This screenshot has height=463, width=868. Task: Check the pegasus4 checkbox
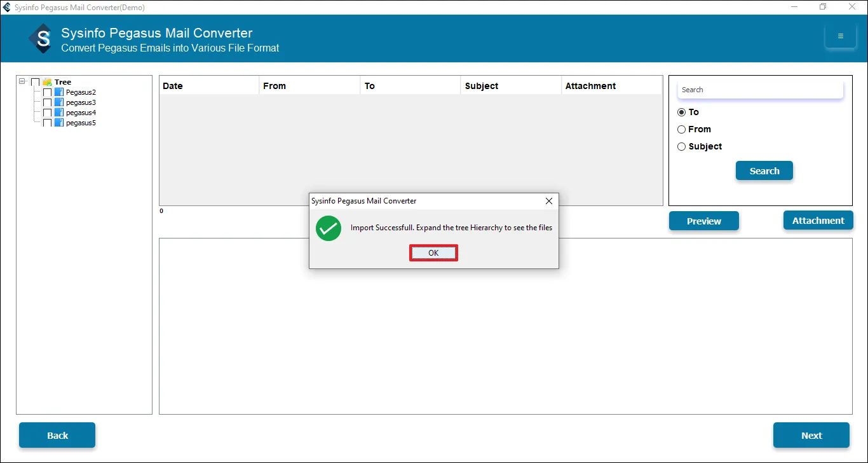click(47, 113)
